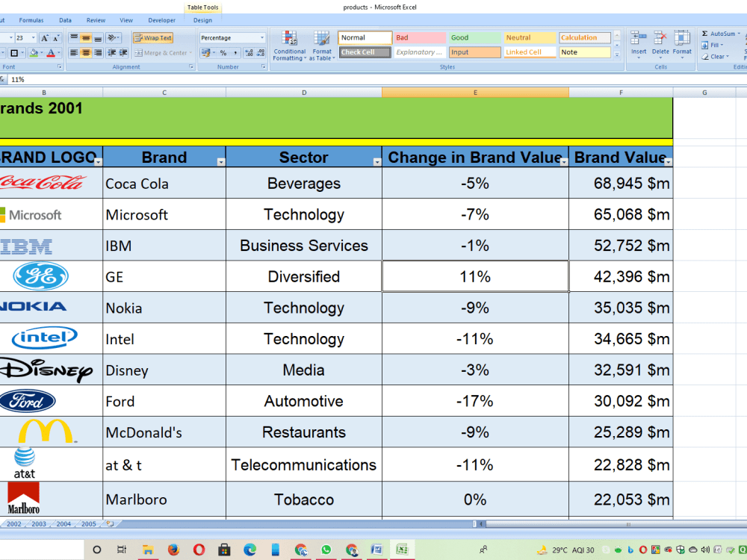747x560 pixels.
Task: Open the Formulas ribbon tab
Action: pos(31,20)
